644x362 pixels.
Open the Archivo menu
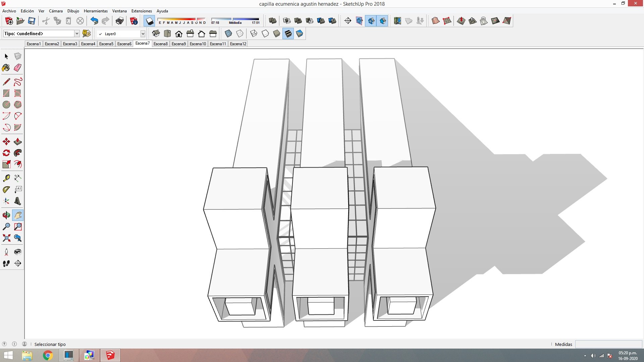(9, 11)
